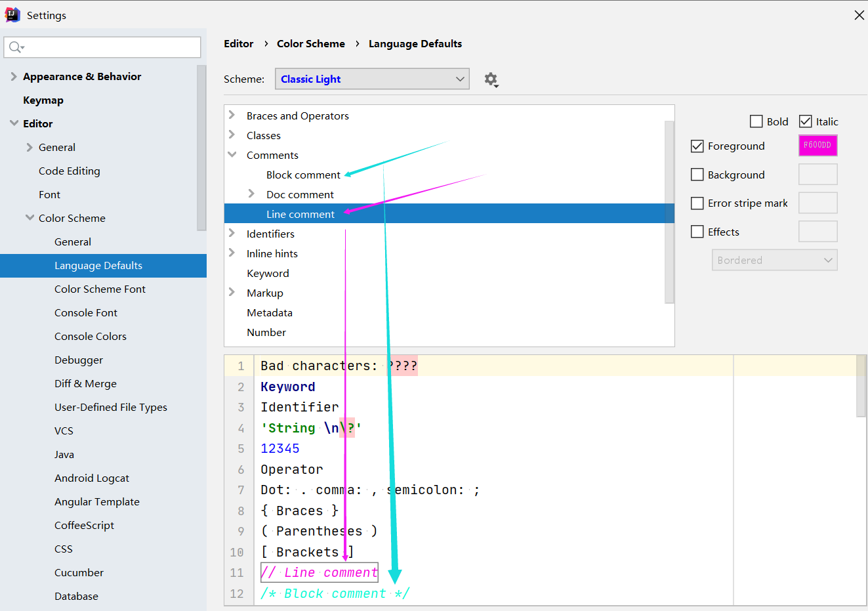Select Keyword in the attributes list
868x611 pixels.
pyautogui.click(x=268, y=274)
